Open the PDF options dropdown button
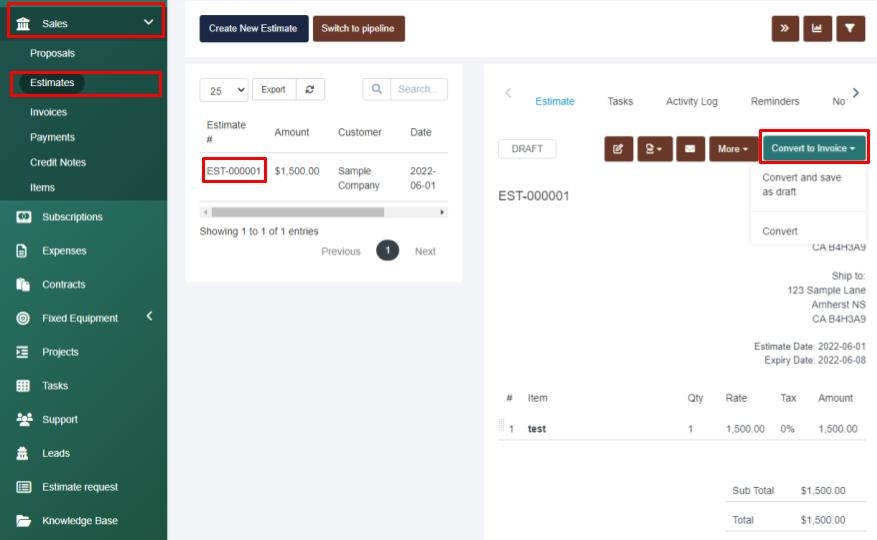The height and width of the screenshot is (540, 877). pyautogui.click(x=654, y=149)
